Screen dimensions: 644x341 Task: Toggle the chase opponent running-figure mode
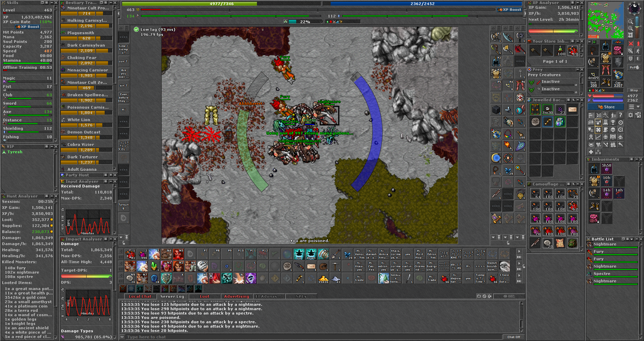(x=638, y=51)
